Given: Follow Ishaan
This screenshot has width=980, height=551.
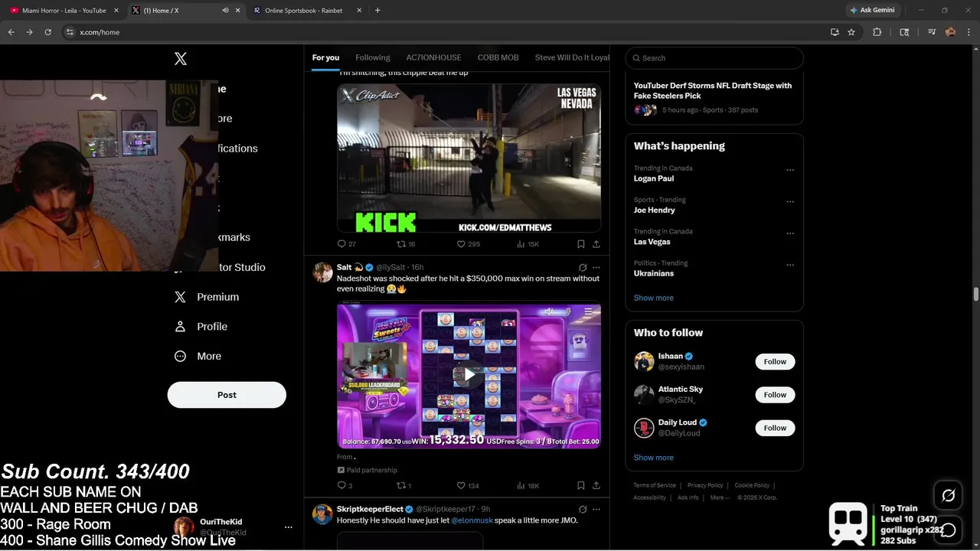Looking at the screenshot, I should (775, 361).
